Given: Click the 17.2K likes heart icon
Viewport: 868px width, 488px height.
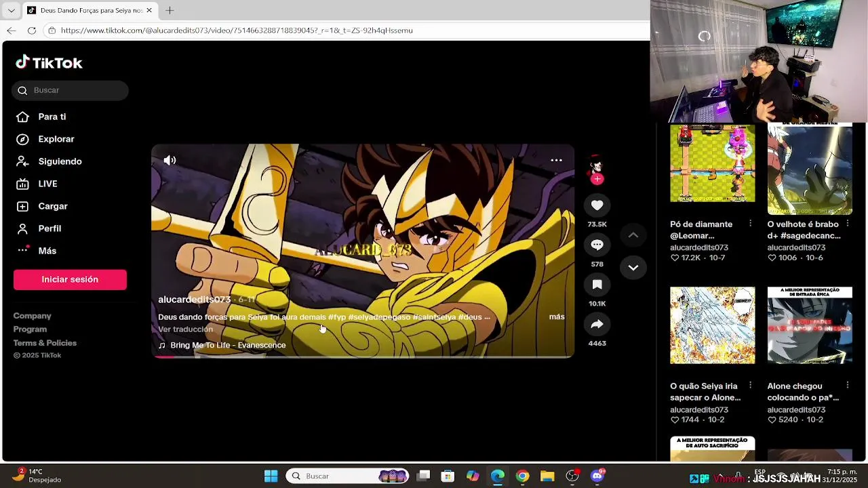Looking at the screenshot, I should click(675, 258).
